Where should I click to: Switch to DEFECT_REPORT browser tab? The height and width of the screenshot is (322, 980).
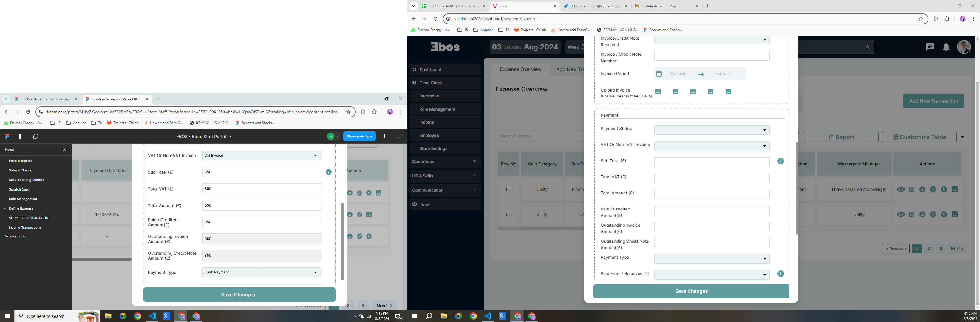(453, 6)
